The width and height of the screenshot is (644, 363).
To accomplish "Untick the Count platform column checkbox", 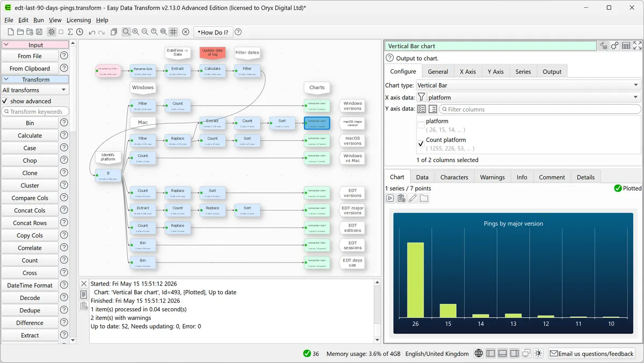I will (421, 144).
